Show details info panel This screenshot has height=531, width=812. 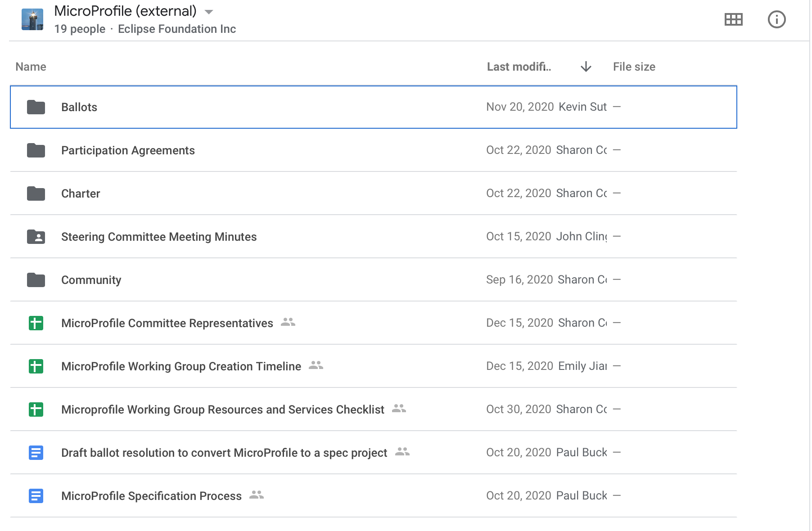(x=776, y=19)
